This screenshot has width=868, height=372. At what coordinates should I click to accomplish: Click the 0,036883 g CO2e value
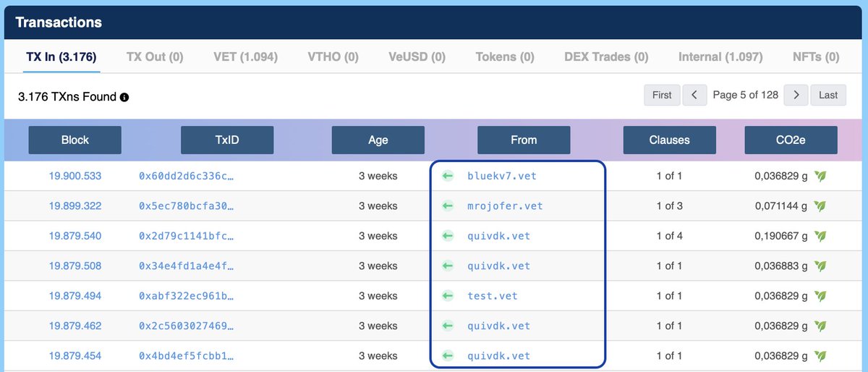pyautogui.click(x=781, y=266)
